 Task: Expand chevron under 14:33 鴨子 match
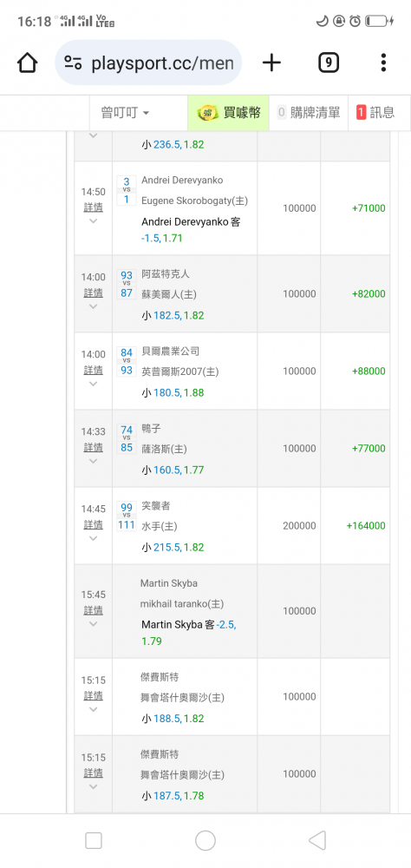tap(93, 461)
